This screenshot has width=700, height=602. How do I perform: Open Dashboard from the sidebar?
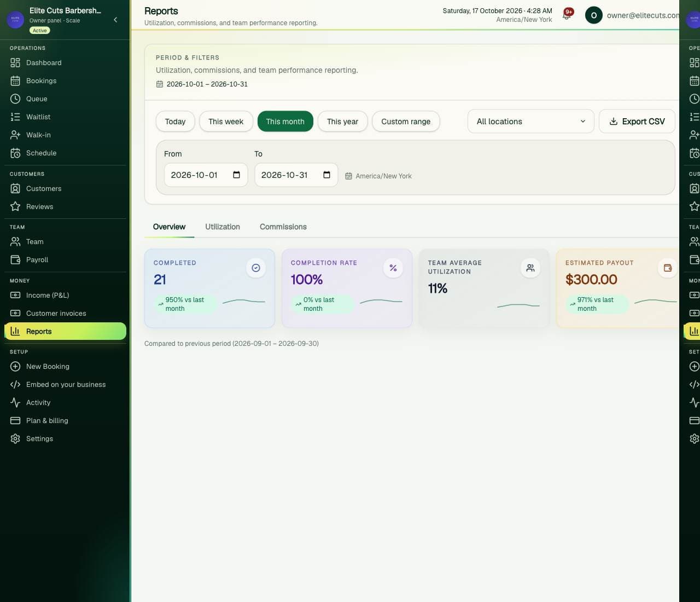pyautogui.click(x=65, y=63)
